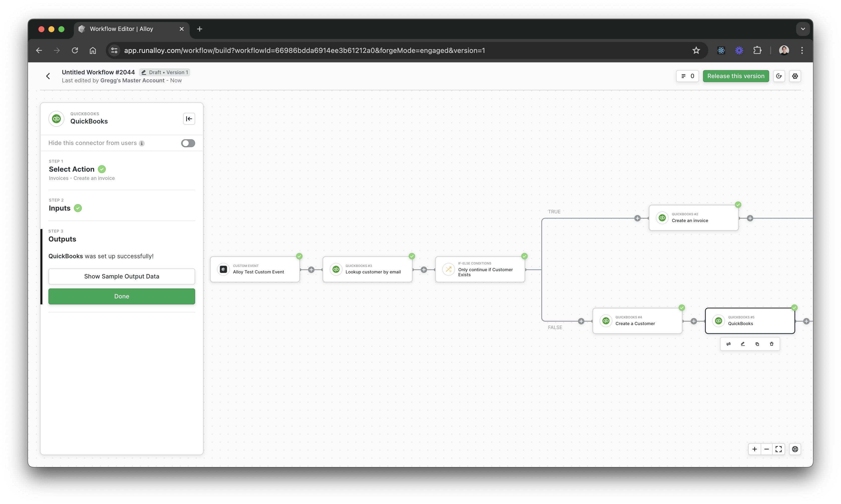
Task: Select the Lookup customer by email node
Action: point(367,269)
